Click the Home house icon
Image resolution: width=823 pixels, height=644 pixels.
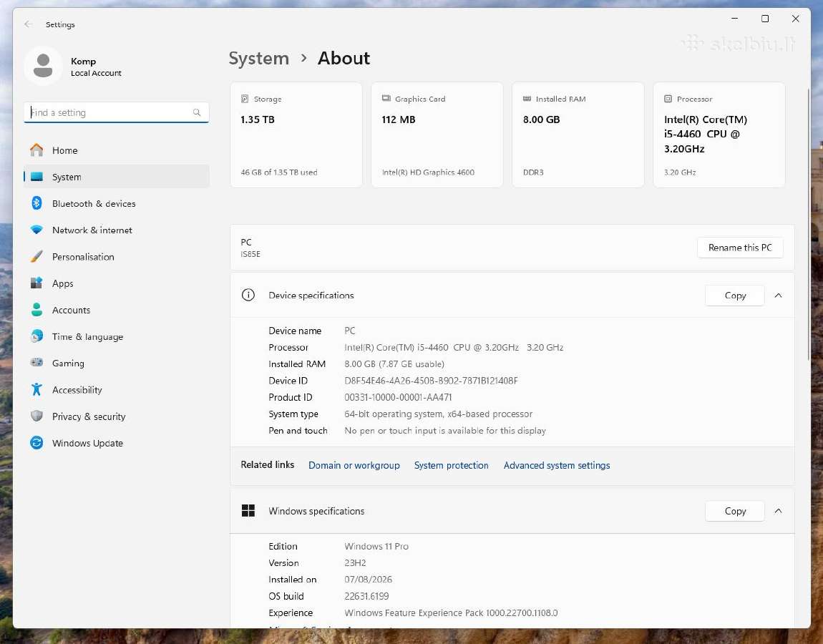pos(36,150)
